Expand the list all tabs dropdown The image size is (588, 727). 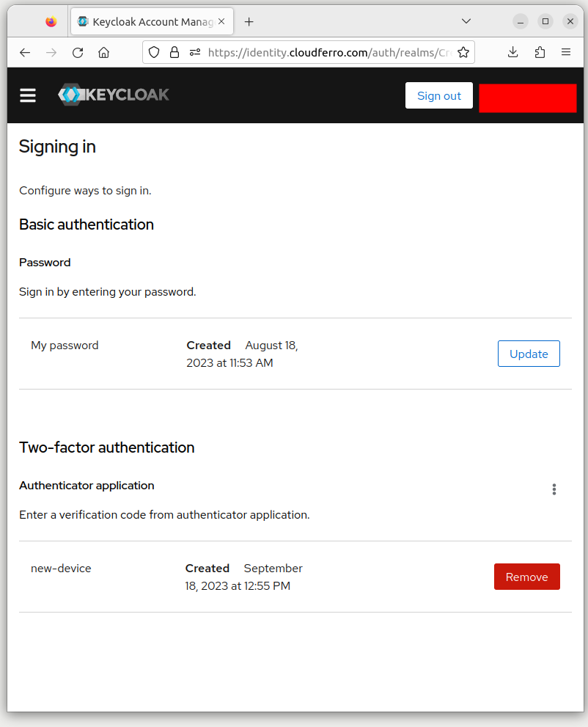(466, 21)
